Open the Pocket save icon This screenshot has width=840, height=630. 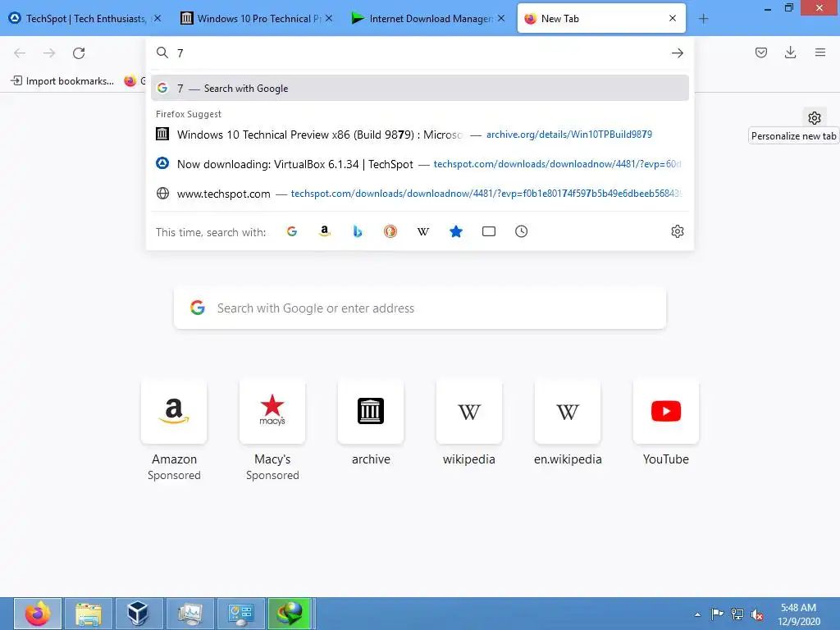click(760, 52)
